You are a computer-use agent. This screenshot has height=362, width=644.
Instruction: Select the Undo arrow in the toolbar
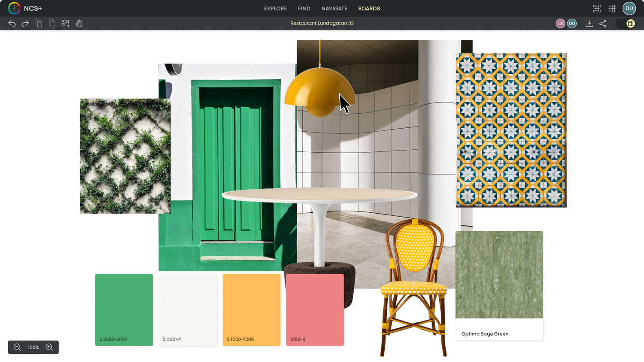[x=12, y=23]
